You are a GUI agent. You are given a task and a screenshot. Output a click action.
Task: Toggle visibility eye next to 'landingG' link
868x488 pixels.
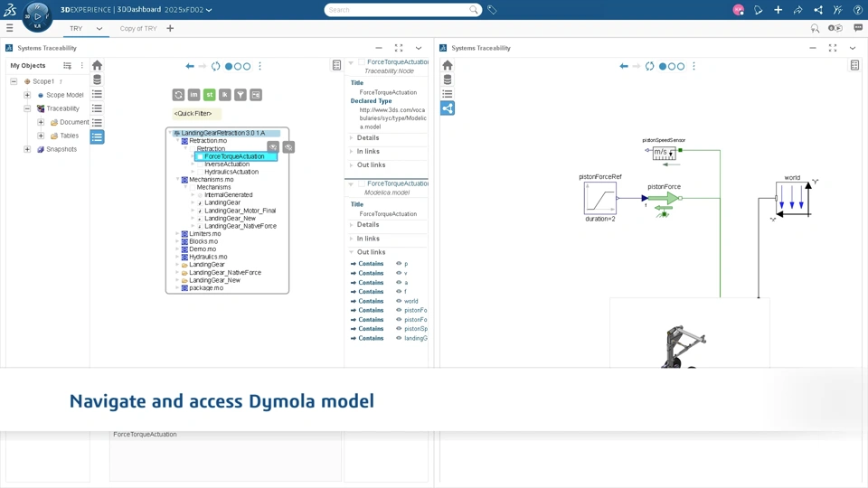399,338
